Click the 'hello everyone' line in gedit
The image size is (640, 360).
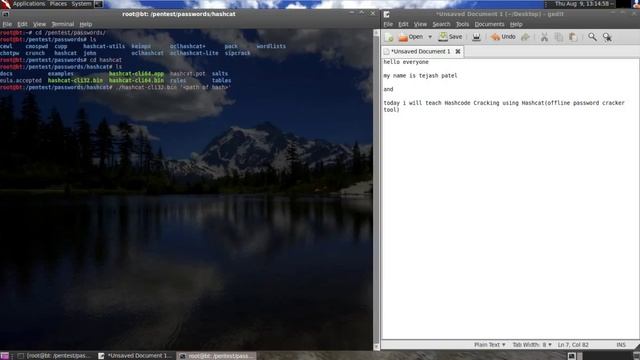click(406, 62)
